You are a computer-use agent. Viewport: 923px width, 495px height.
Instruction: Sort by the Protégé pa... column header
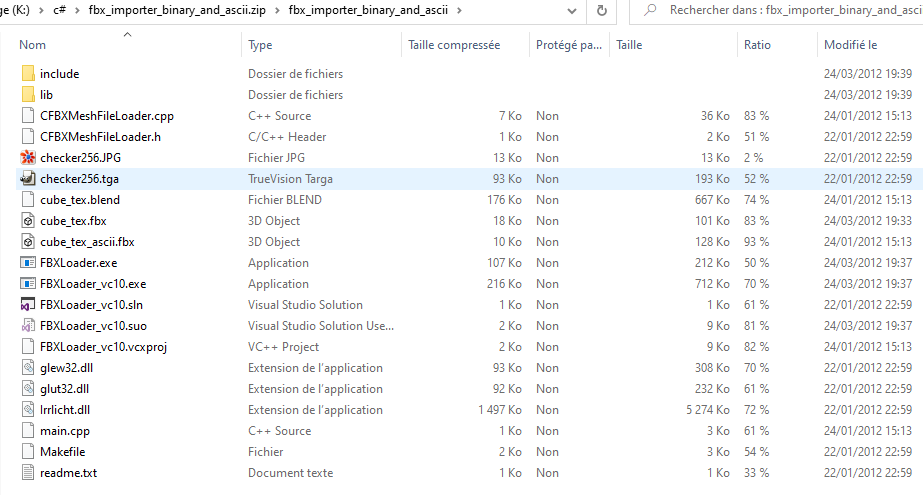pyautogui.click(x=569, y=45)
